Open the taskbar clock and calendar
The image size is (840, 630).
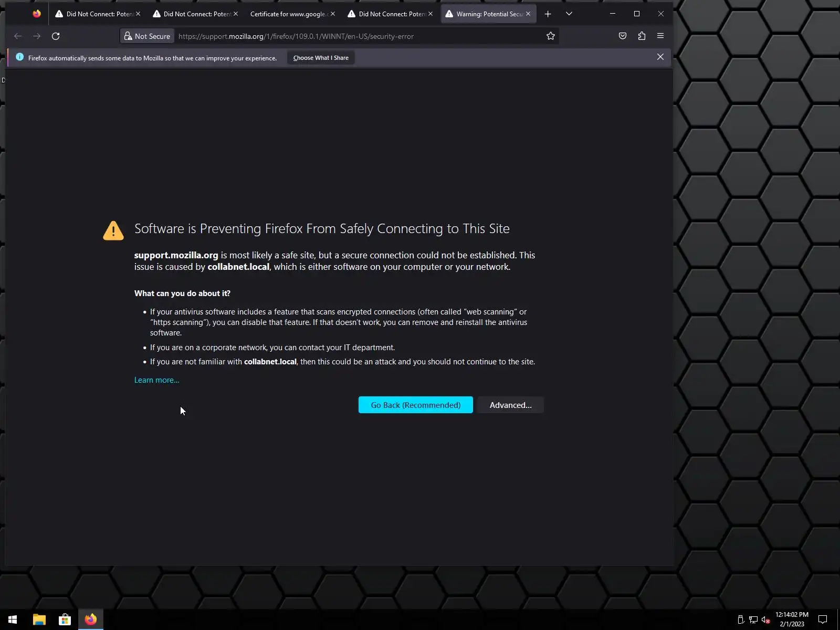tap(792, 619)
